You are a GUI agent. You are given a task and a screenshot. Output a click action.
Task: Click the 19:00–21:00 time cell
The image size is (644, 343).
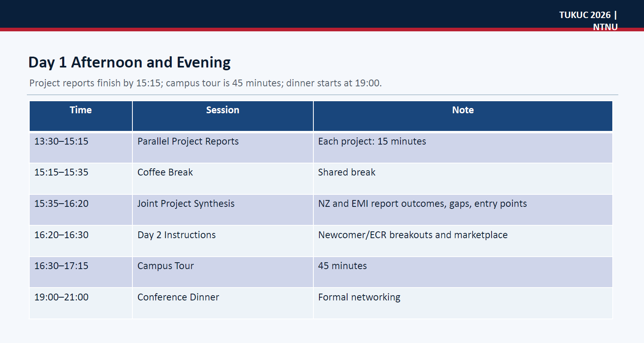click(81, 303)
